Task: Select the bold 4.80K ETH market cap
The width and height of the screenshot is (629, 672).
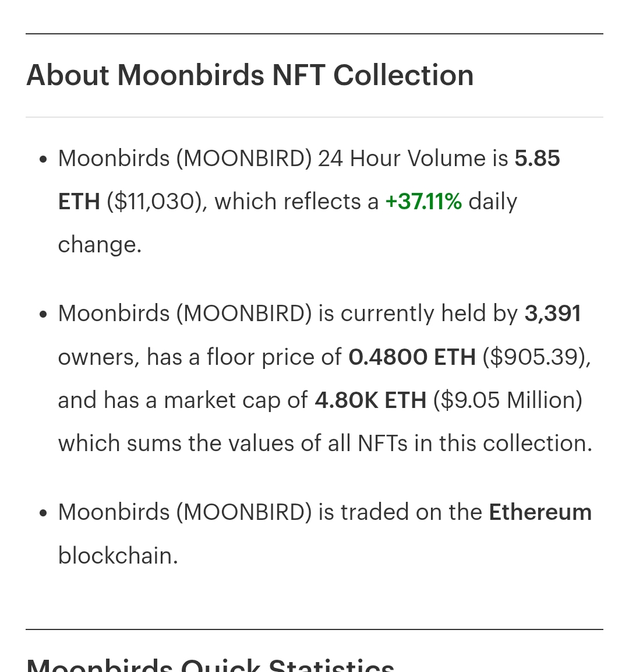Action: click(370, 400)
